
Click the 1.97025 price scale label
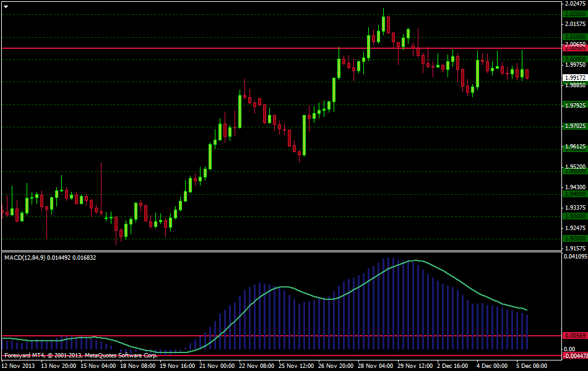pos(575,126)
